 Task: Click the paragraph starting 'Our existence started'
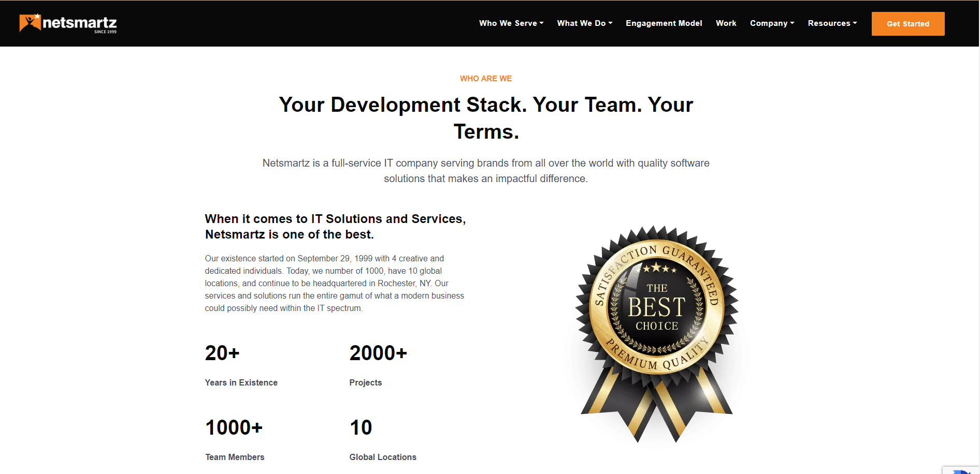[334, 283]
